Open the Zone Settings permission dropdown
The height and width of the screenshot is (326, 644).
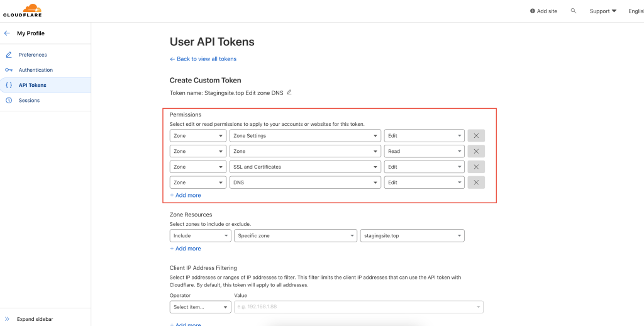(305, 135)
